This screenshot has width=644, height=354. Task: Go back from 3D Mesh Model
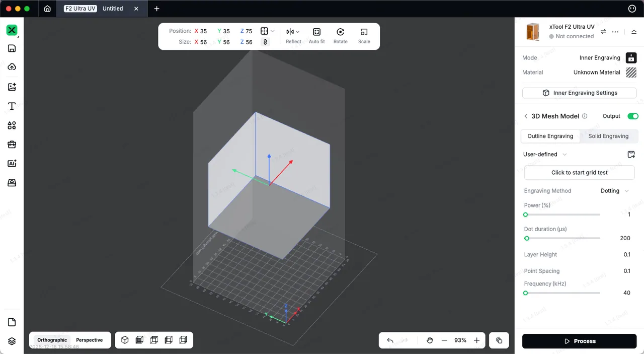click(526, 116)
